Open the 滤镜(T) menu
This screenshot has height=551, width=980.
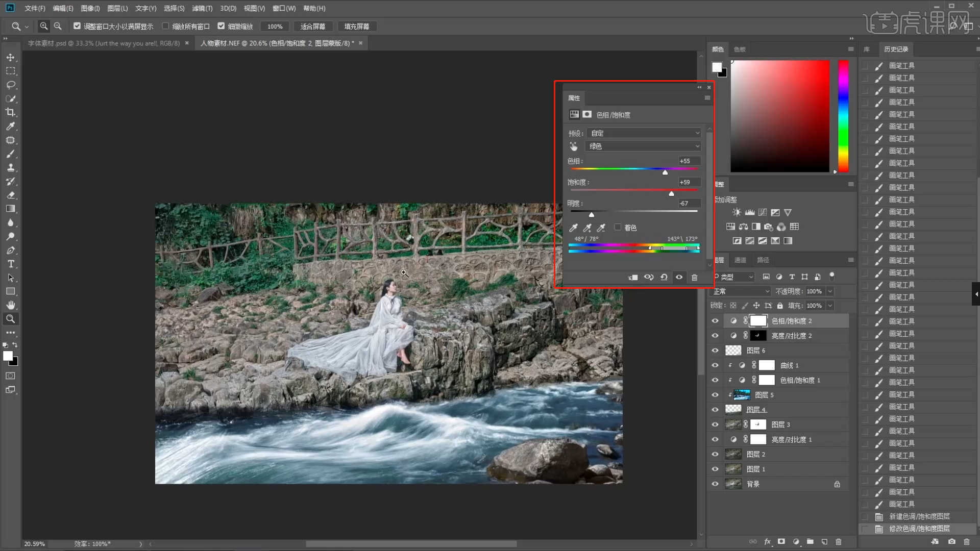coord(202,8)
